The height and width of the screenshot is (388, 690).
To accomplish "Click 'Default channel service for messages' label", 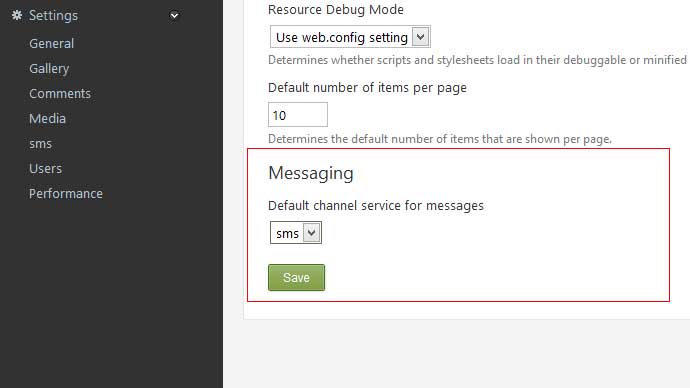I will (376, 206).
